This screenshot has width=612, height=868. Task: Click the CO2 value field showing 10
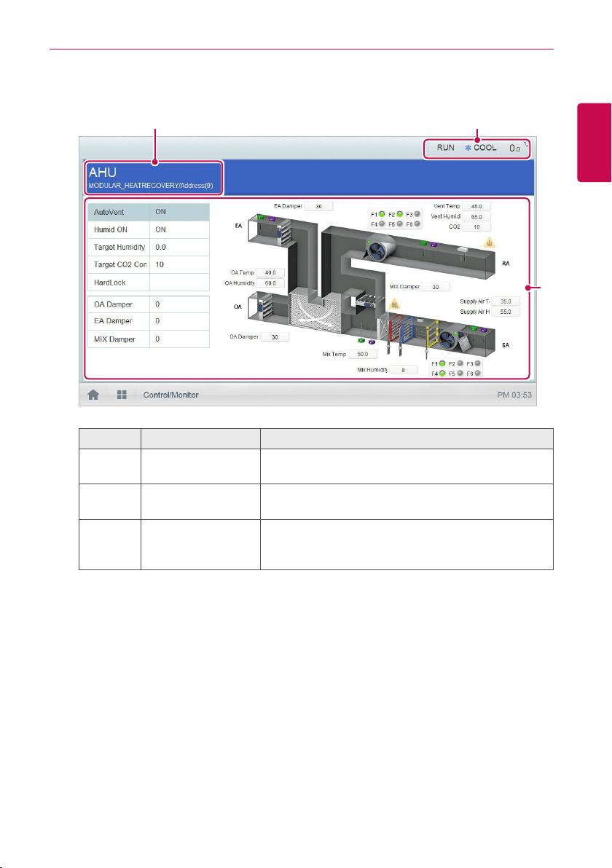[476, 227]
